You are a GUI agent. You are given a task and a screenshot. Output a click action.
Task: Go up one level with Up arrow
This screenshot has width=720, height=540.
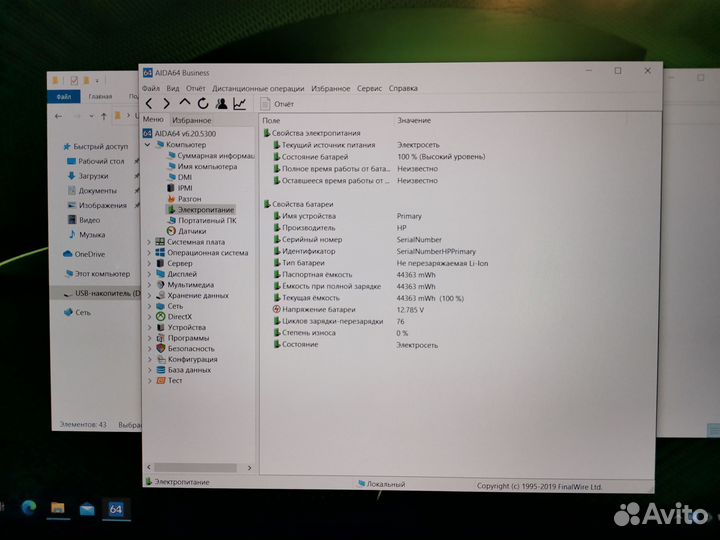(185, 103)
